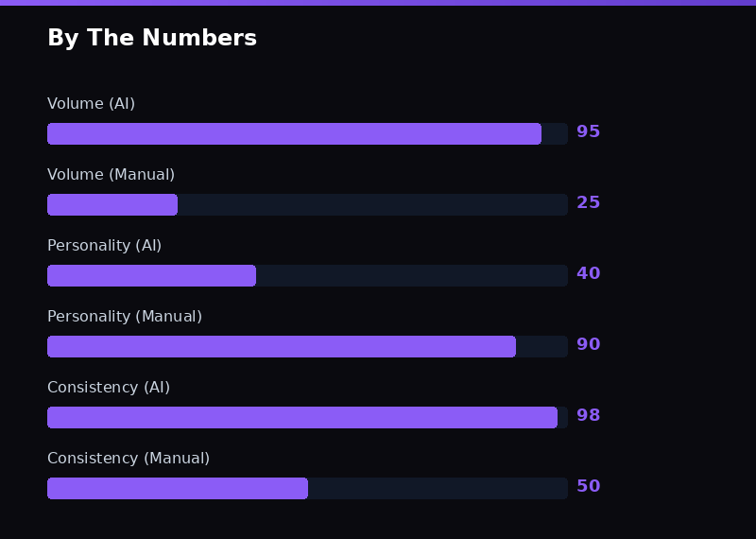This screenshot has width=756, height=539.
Task: Click the Personality (Manual) label
Action: point(125,317)
